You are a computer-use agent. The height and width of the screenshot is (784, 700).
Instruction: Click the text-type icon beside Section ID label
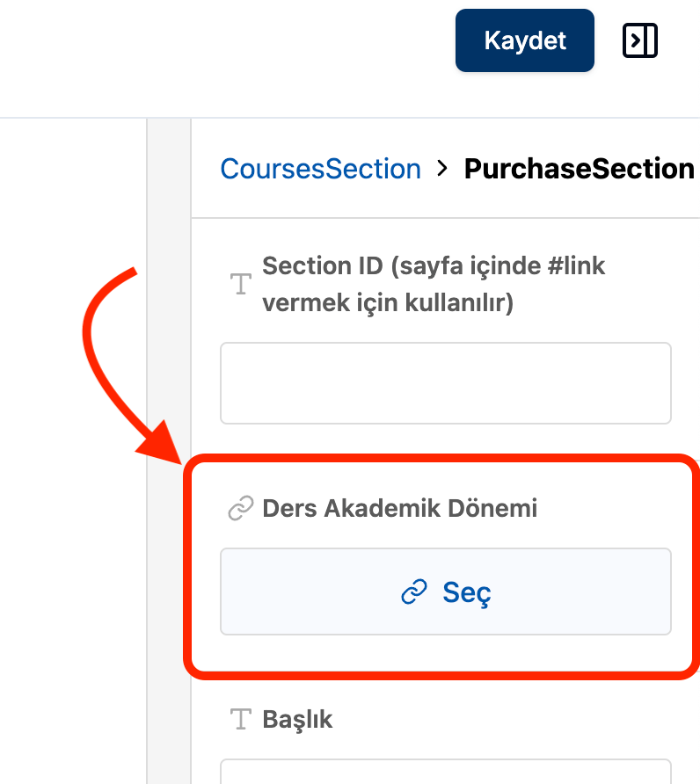point(239,283)
